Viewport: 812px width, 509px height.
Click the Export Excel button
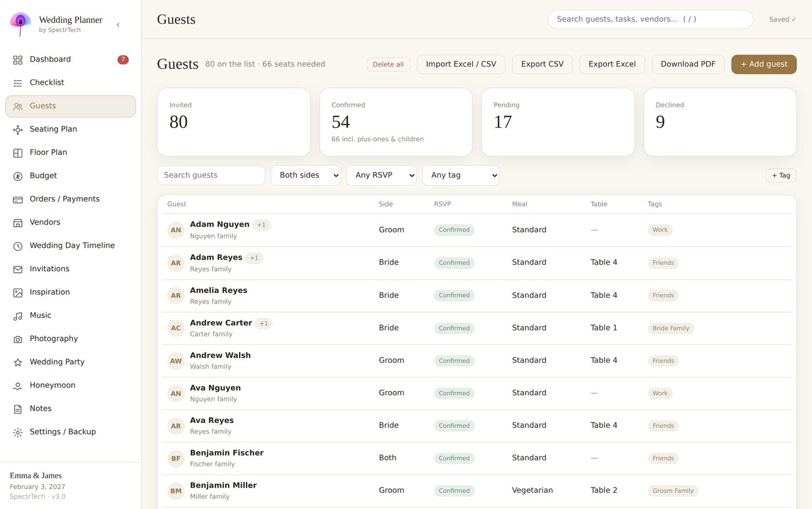point(612,64)
